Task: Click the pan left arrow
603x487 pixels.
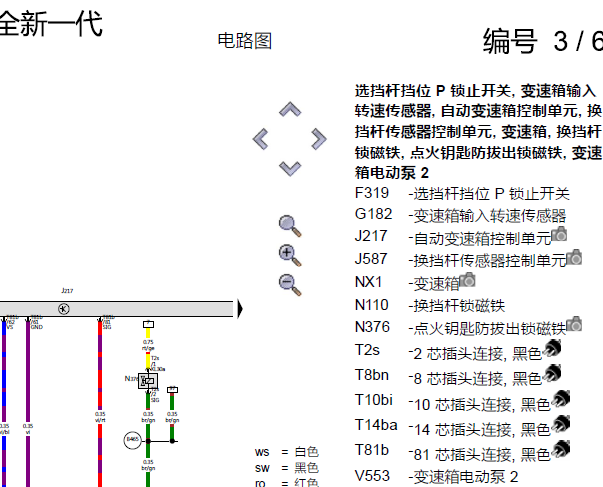Action: coord(261,139)
